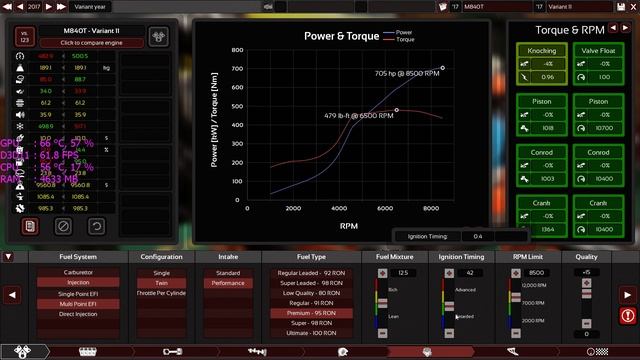Viewport: 640px width, 360px height.
Task: Select the Knocking stress tile
Action: [x=542, y=64]
